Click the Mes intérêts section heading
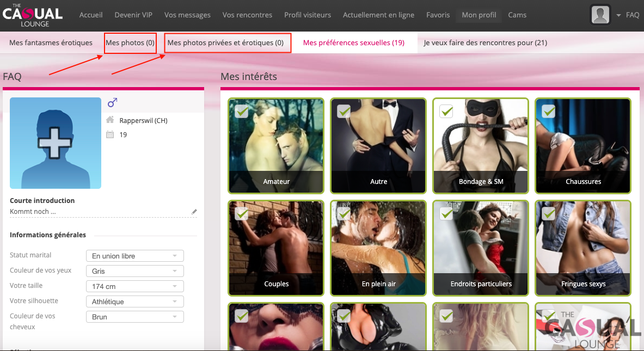 (249, 76)
